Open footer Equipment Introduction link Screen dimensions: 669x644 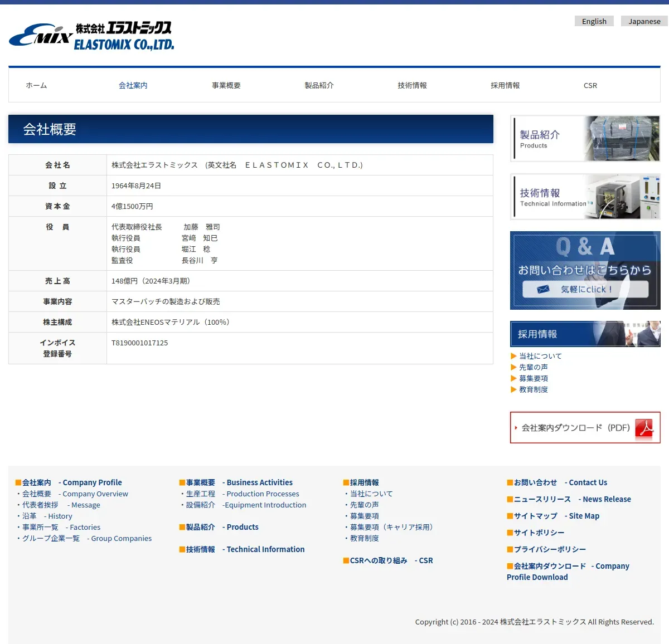point(246,505)
